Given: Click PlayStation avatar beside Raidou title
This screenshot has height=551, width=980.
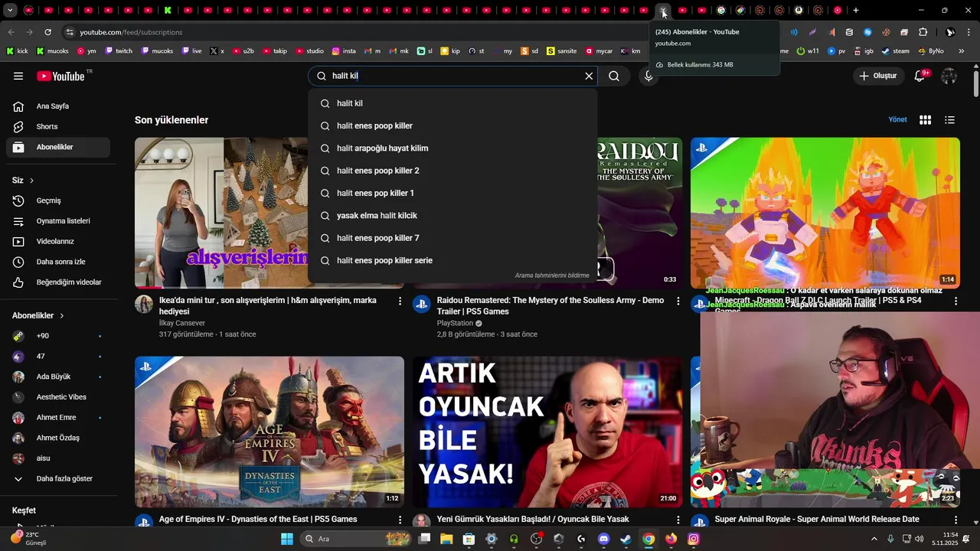Looking at the screenshot, I should tap(422, 305).
